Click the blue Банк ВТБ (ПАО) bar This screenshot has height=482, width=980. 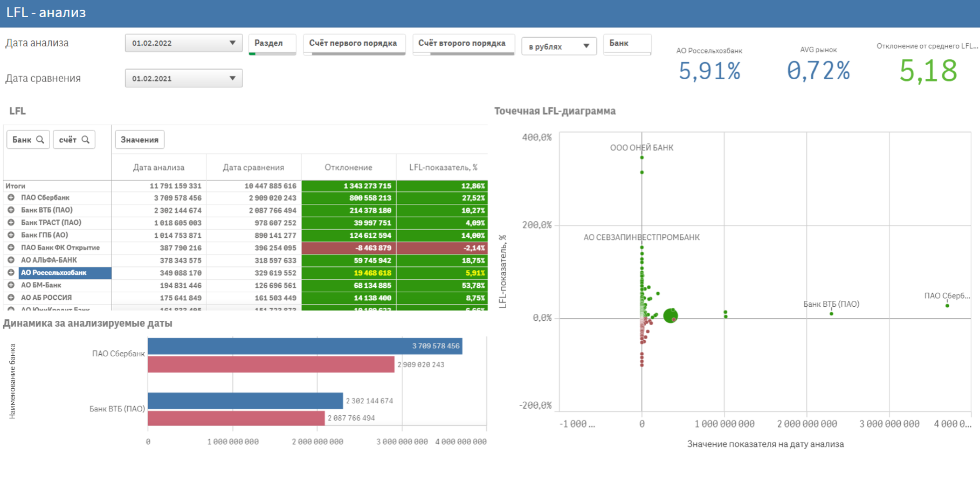(245, 401)
